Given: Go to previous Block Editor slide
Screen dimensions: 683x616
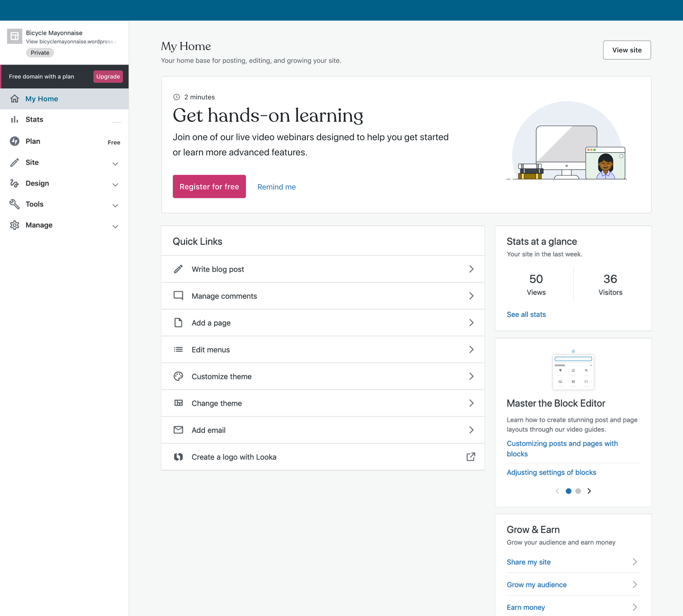Looking at the screenshot, I should [x=557, y=491].
